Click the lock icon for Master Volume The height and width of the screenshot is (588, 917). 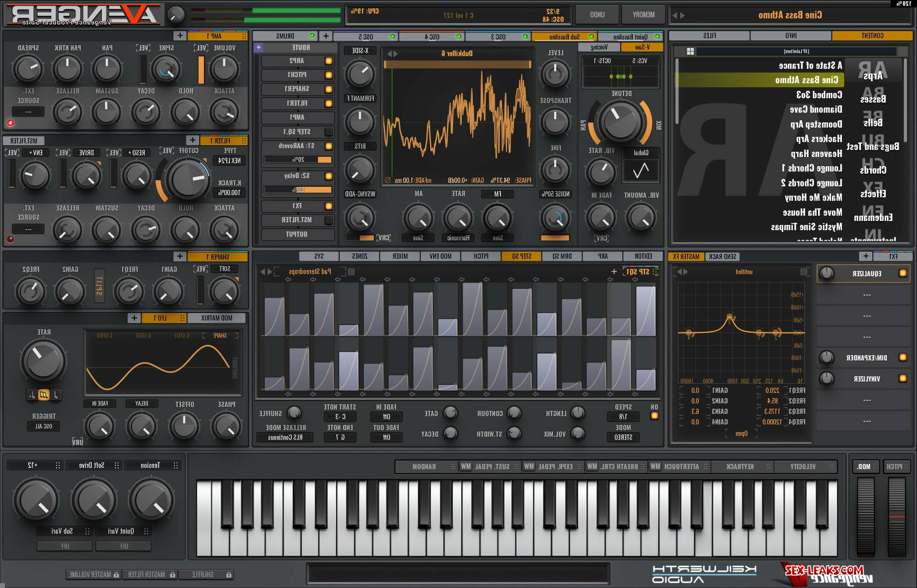[116, 574]
